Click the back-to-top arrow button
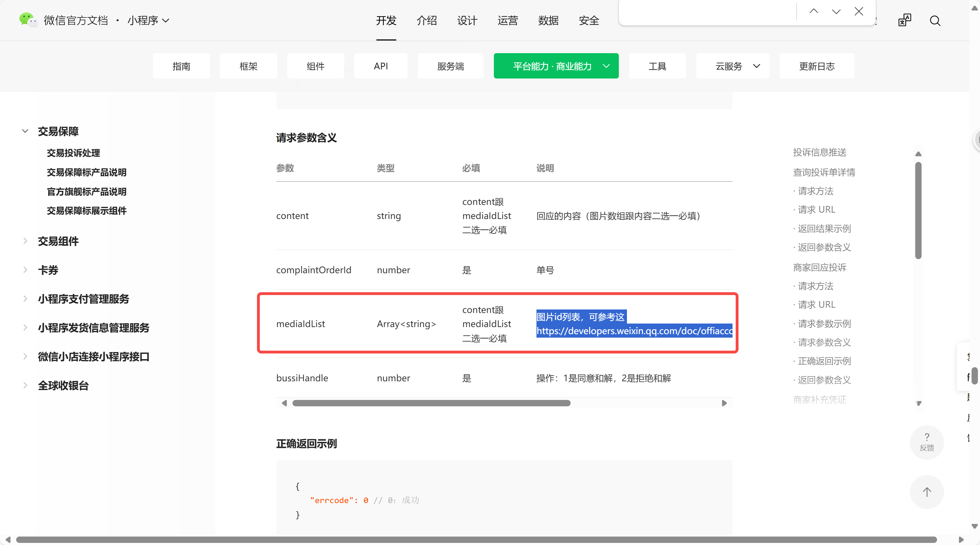The width and height of the screenshot is (980, 545). tap(926, 492)
